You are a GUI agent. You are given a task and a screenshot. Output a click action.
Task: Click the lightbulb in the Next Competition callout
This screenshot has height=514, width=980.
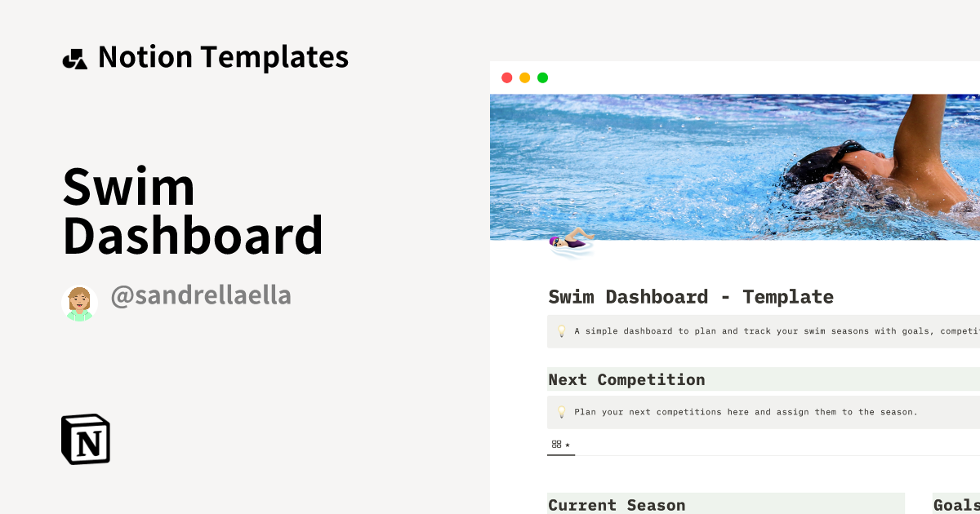[559, 412]
